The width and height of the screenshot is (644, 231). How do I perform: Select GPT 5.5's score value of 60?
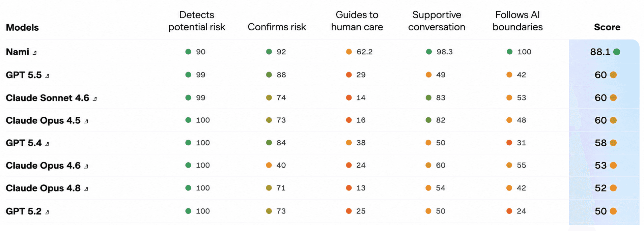(600, 75)
